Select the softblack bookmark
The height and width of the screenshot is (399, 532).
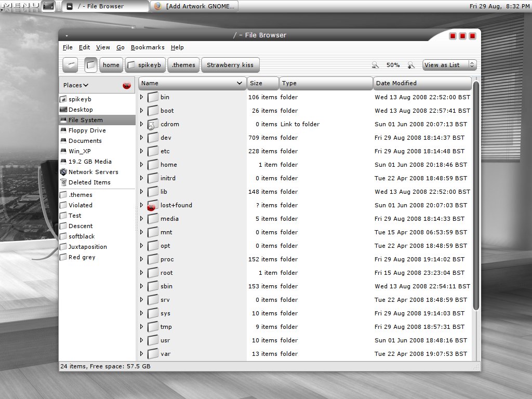(82, 236)
